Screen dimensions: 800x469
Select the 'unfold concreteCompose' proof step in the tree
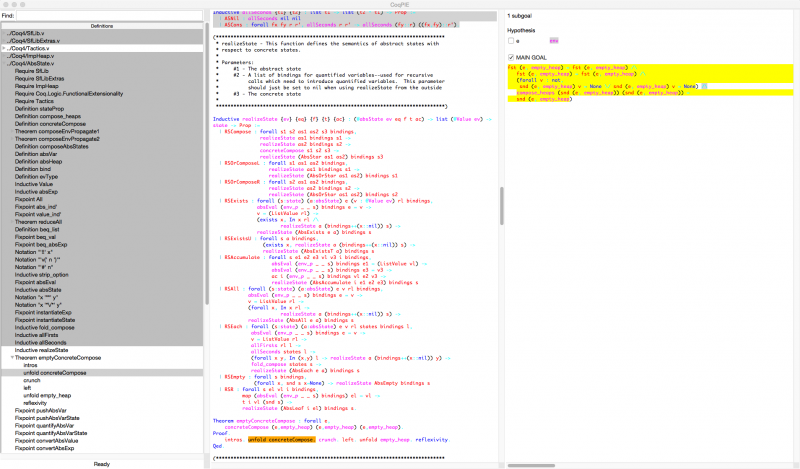coord(55,373)
